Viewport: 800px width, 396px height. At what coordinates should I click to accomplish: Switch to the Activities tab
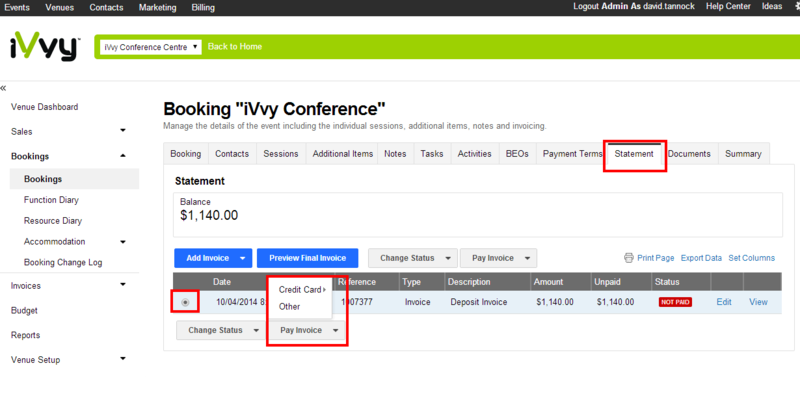474,154
